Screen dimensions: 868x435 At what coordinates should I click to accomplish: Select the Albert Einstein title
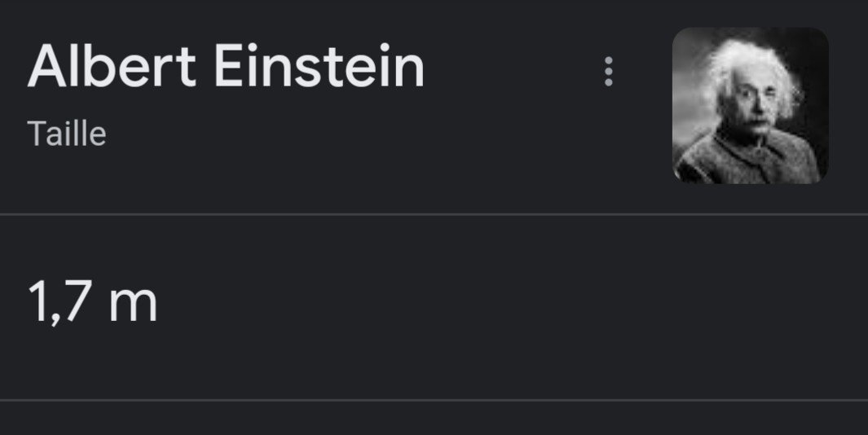coord(226,67)
